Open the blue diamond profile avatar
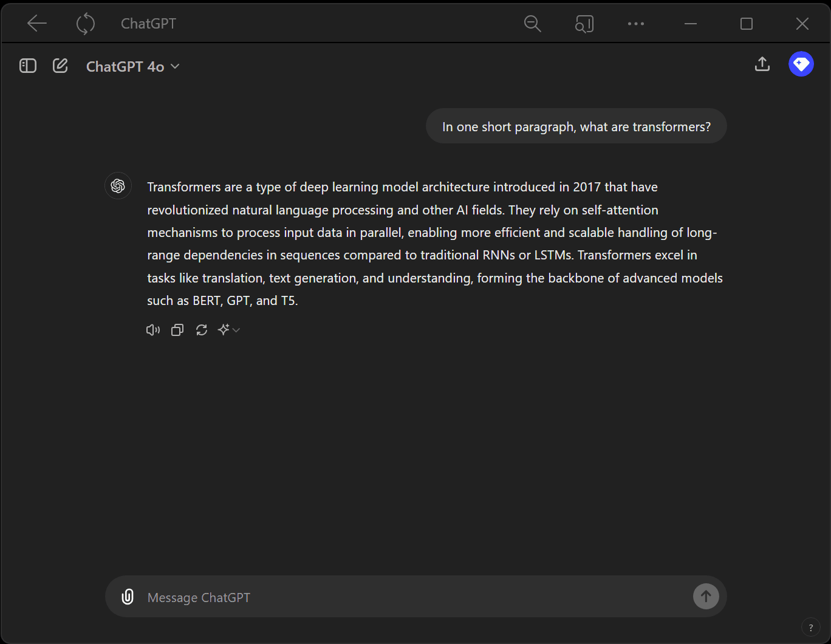This screenshot has width=831, height=644. 801,64
